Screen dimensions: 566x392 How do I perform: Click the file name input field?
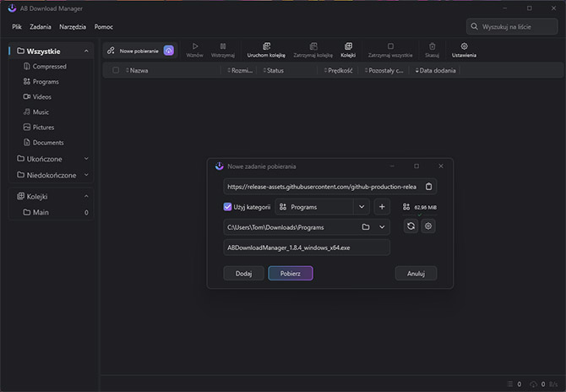(x=307, y=247)
